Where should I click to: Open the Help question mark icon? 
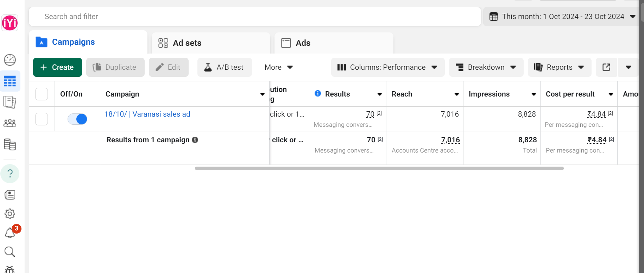coord(10,174)
